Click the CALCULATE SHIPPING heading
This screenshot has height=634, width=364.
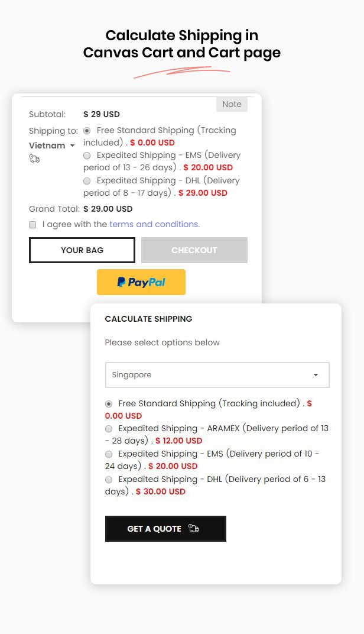tap(149, 319)
